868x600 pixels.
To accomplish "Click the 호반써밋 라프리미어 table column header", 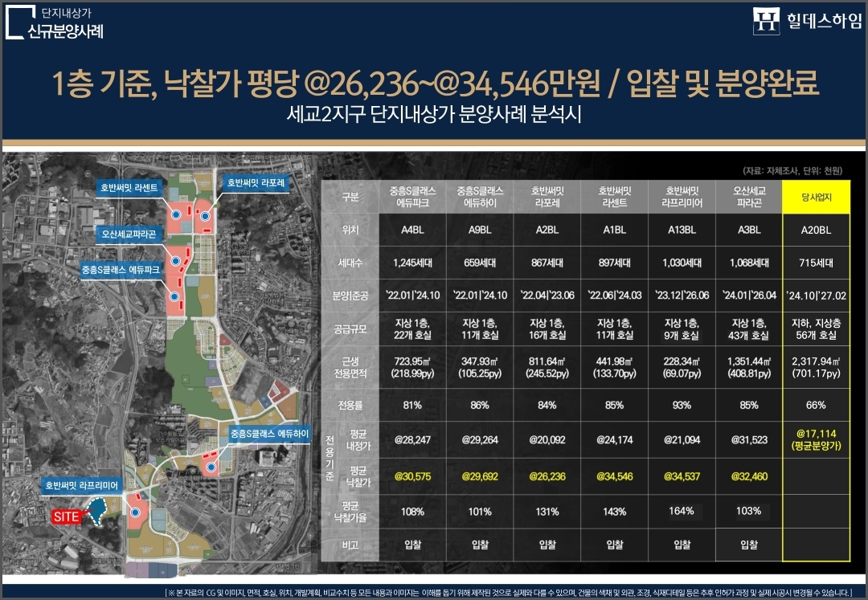I will [x=682, y=197].
